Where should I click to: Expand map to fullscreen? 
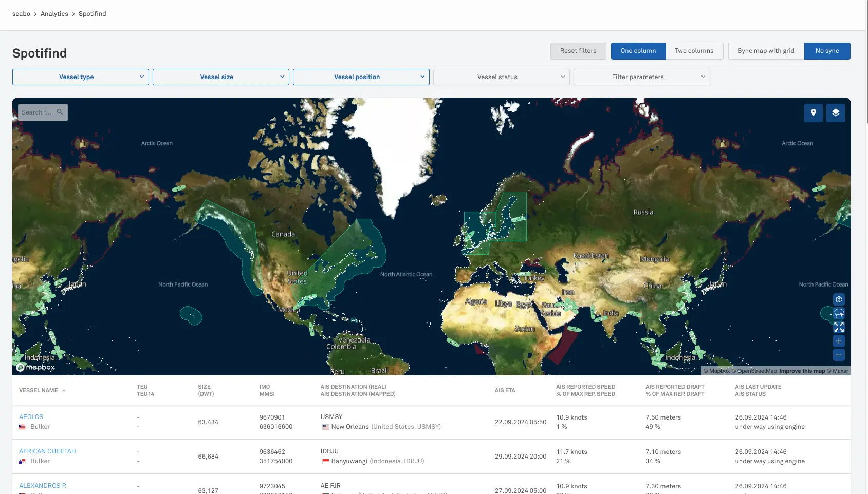[839, 327]
